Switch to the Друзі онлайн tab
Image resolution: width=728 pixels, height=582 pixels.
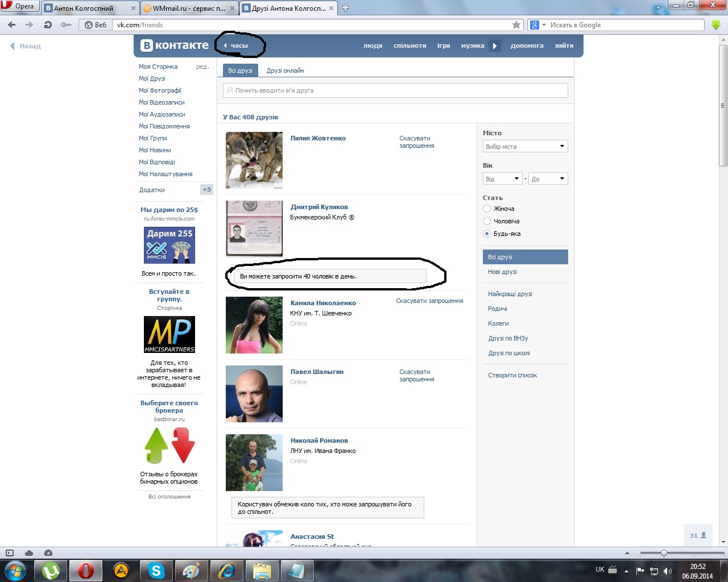point(285,70)
